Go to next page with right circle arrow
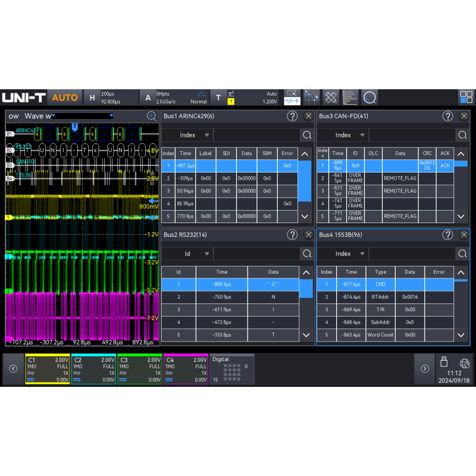This screenshot has width=476, height=476. (424, 368)
